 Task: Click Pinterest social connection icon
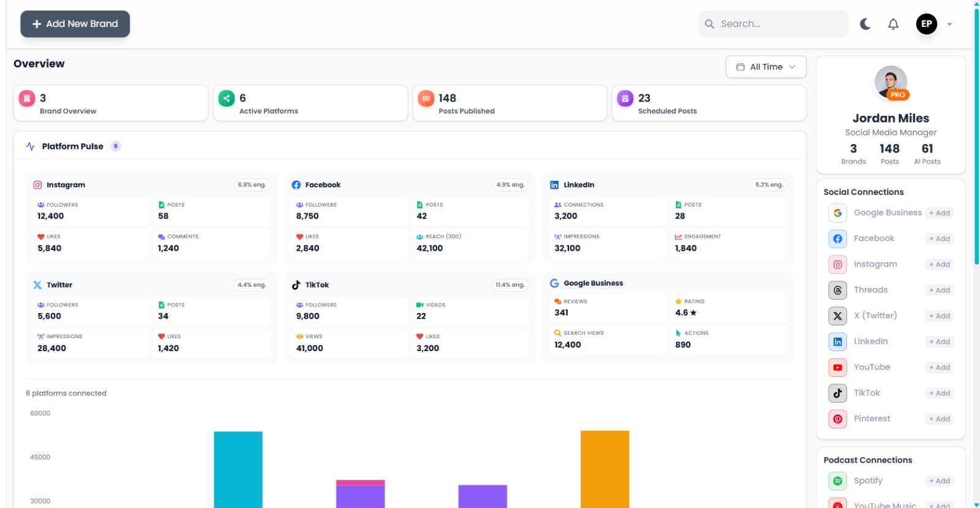pos(837,419)
